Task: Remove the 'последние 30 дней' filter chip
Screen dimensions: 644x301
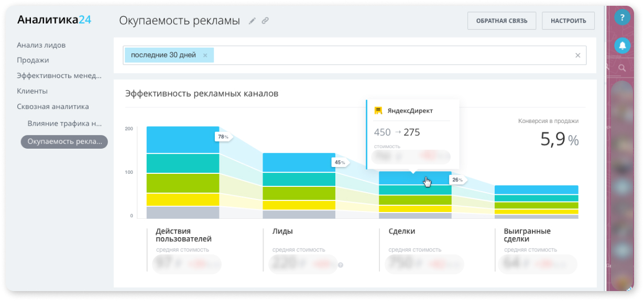Action: tap(205, 55)
